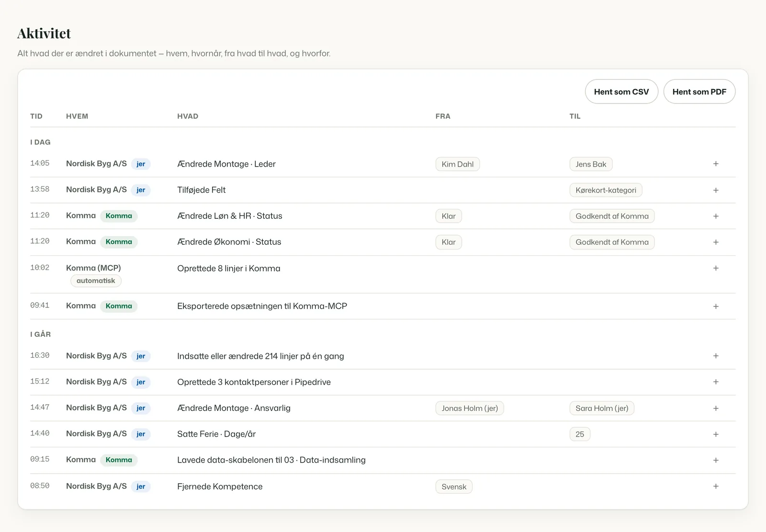Click Klar chip in Løn & HR row
The height and width of the screenshot is (532, 766).
449,216
